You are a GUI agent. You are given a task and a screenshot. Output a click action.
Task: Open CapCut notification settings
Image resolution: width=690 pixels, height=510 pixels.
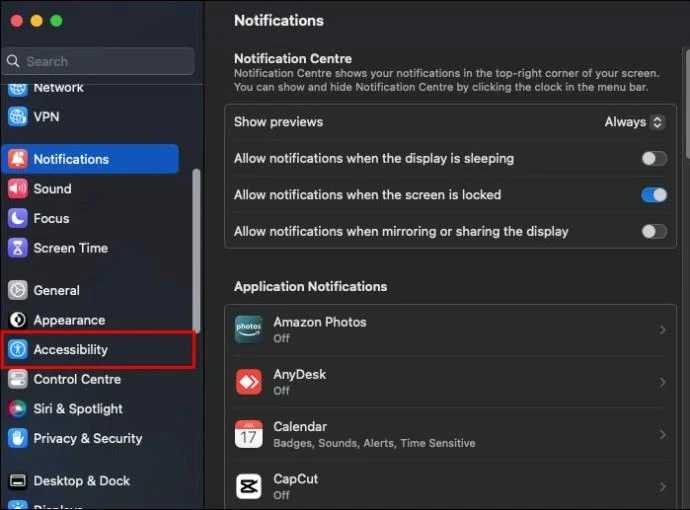(450, 486)
